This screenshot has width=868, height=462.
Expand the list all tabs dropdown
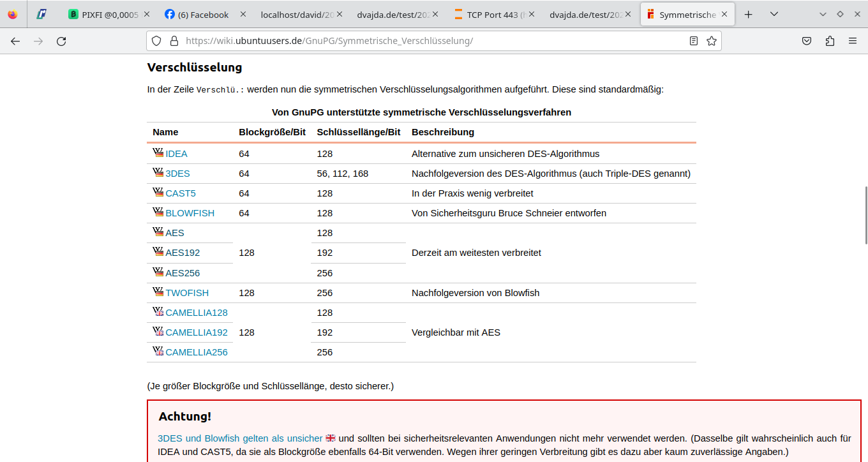pyautogui.click(x=774, y=14)
